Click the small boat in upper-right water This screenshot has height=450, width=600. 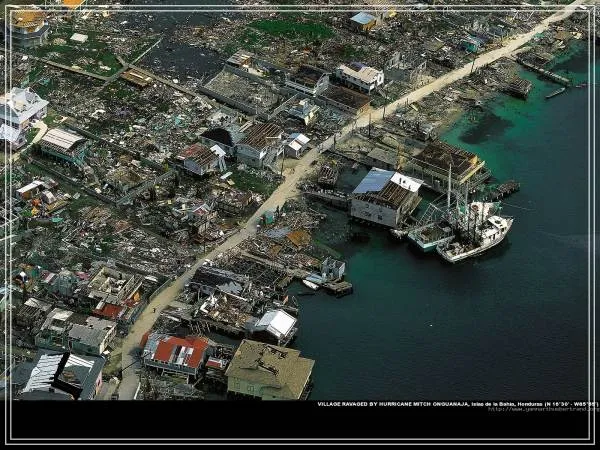pyautogui.click(x=555, y=92)
